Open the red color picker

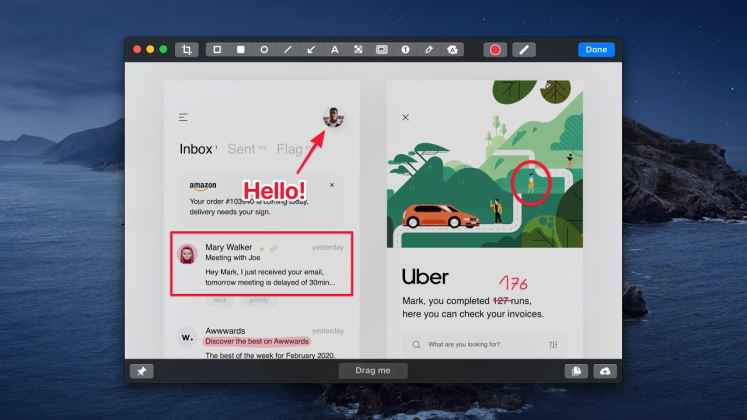click(x=494, y=49)
